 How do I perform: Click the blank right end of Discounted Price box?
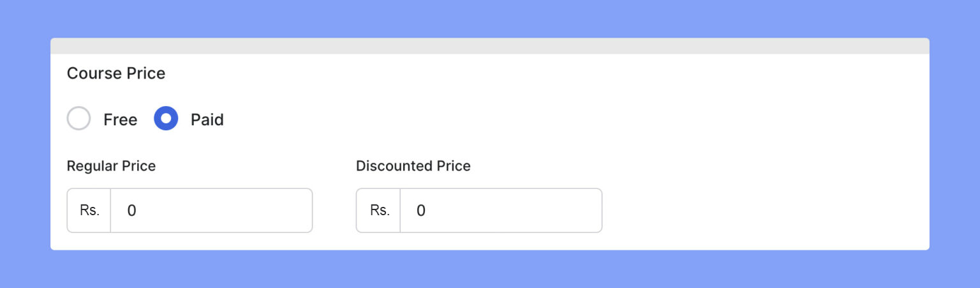(x=577, y=211)
